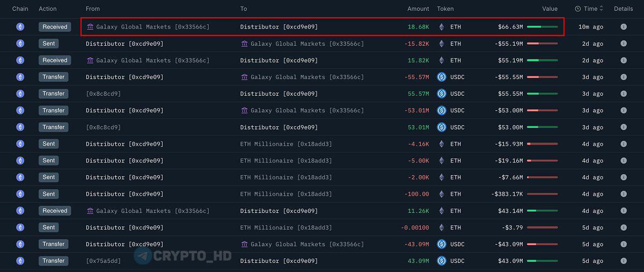Click the Ethereum chain icon in the -$383.17K row
This screenshot has height=272, width=644.
[x=20, y=194]
